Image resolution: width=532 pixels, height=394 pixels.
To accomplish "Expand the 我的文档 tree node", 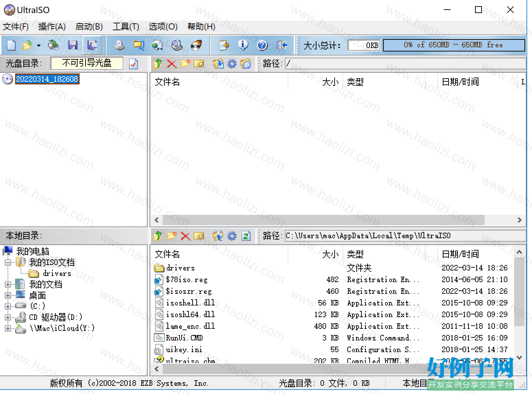I will (8, 285).
